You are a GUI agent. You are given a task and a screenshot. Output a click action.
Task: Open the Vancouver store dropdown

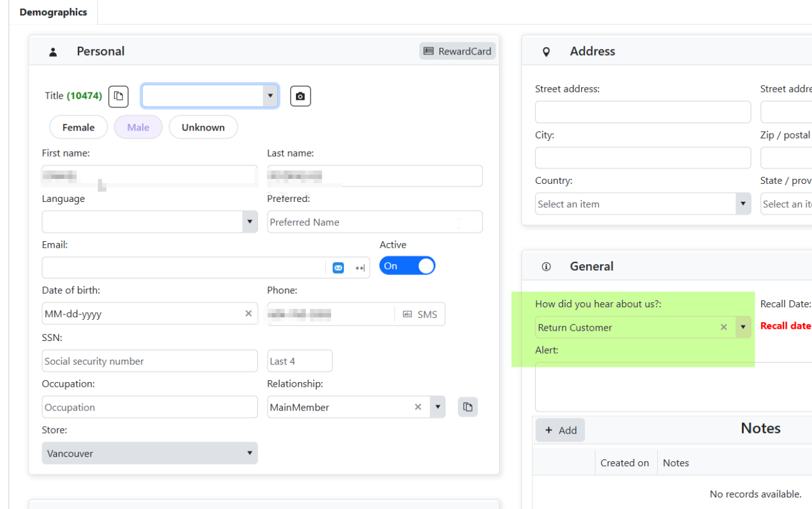click(x=150, y=453)
